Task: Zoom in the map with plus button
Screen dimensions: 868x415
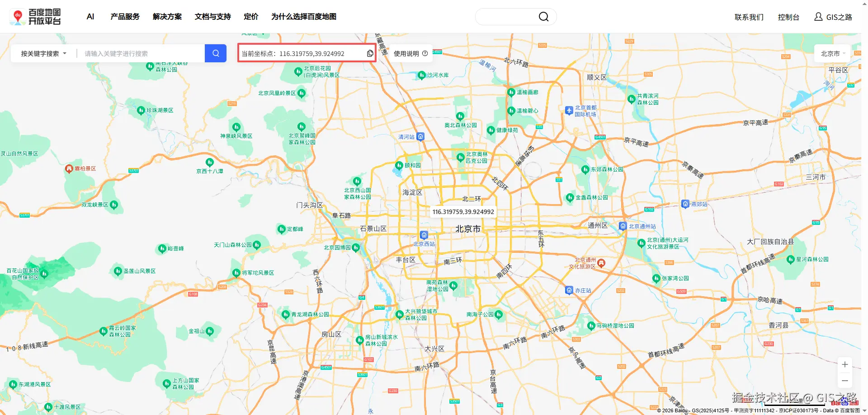Action: 845,364
